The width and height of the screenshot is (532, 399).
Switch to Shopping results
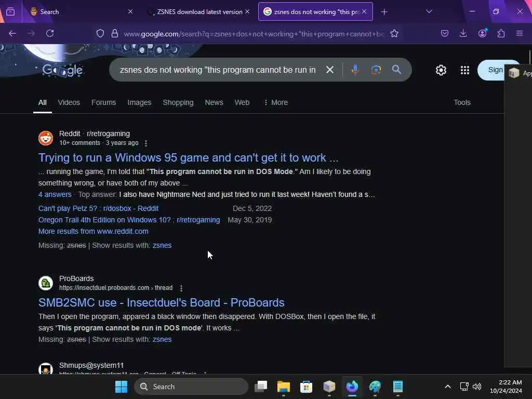click(178, 102)
